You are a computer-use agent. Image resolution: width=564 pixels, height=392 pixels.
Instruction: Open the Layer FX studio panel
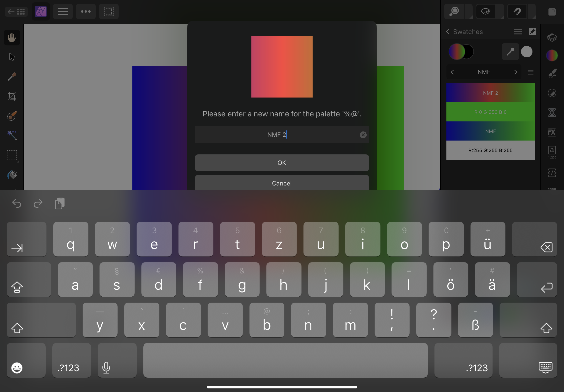(x=552, y=132)
